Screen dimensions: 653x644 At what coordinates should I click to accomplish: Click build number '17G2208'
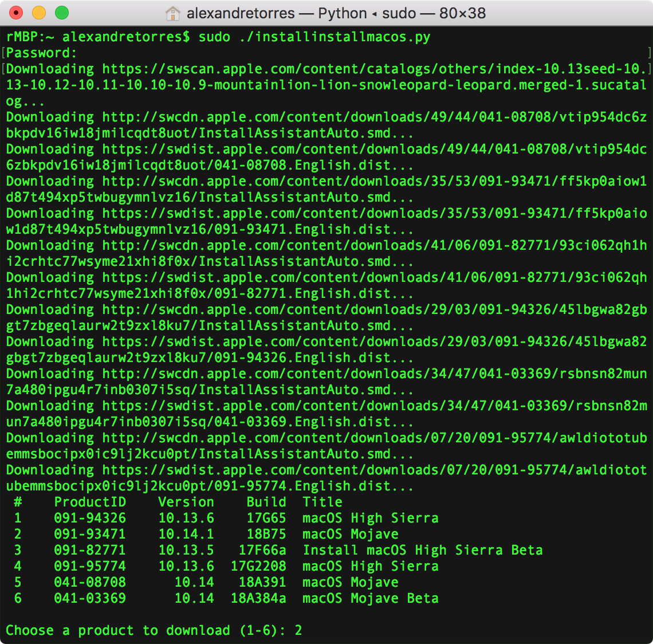point(258,566)
